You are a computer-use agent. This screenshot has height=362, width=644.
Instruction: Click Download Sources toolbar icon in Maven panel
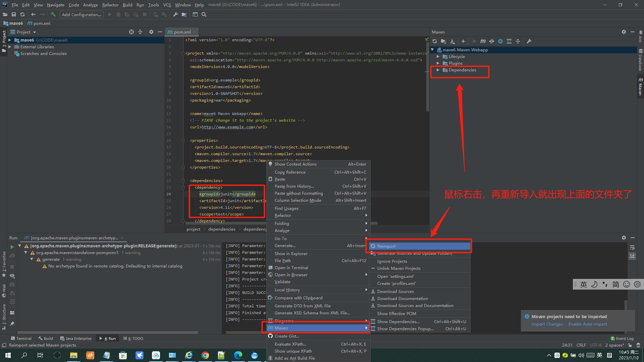point(452,41)
